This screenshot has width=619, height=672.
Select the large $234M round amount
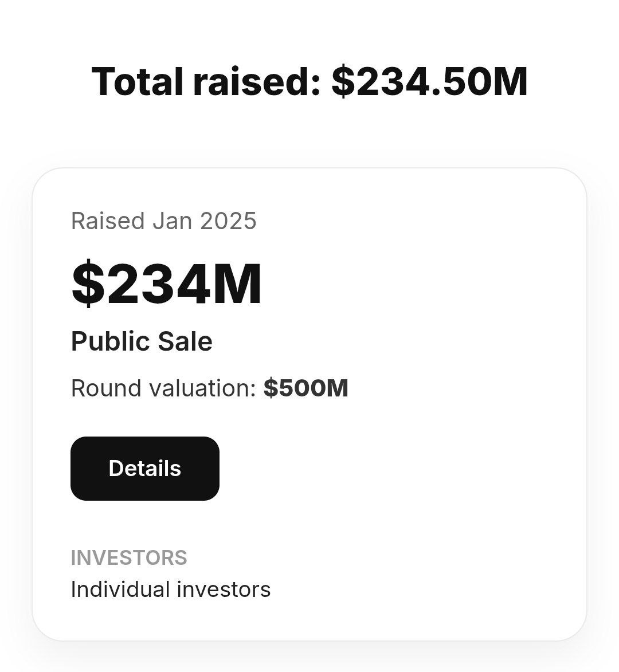point(166,284)
